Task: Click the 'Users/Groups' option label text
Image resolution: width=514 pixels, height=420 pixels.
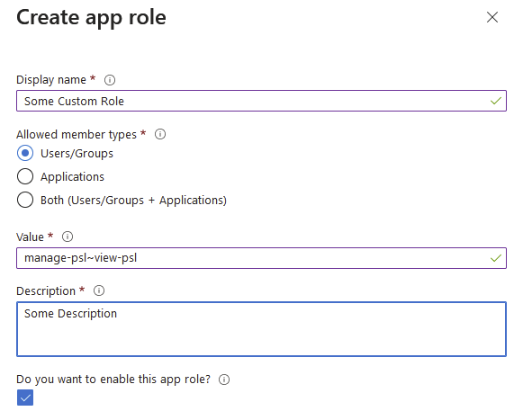Action: coord(77,153)
